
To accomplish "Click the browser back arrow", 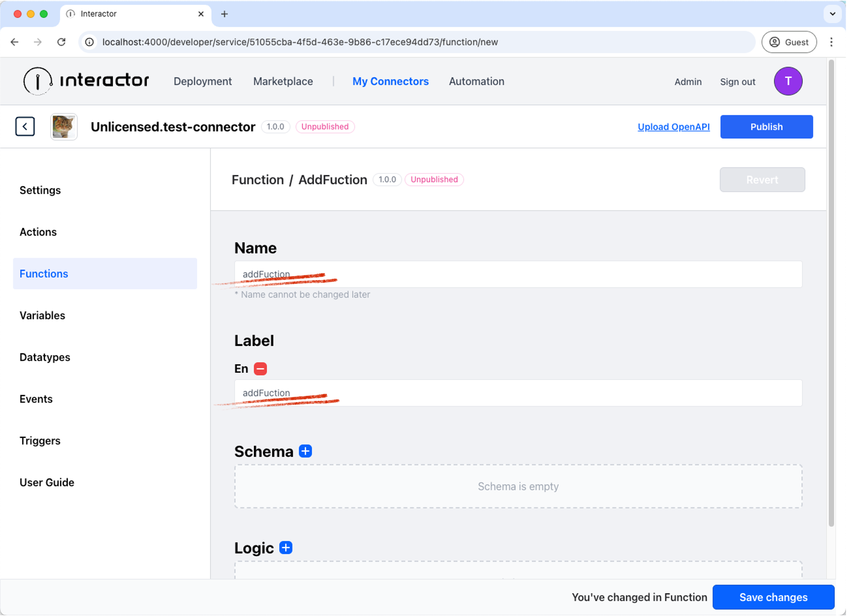I will click(x=14, y=42).
